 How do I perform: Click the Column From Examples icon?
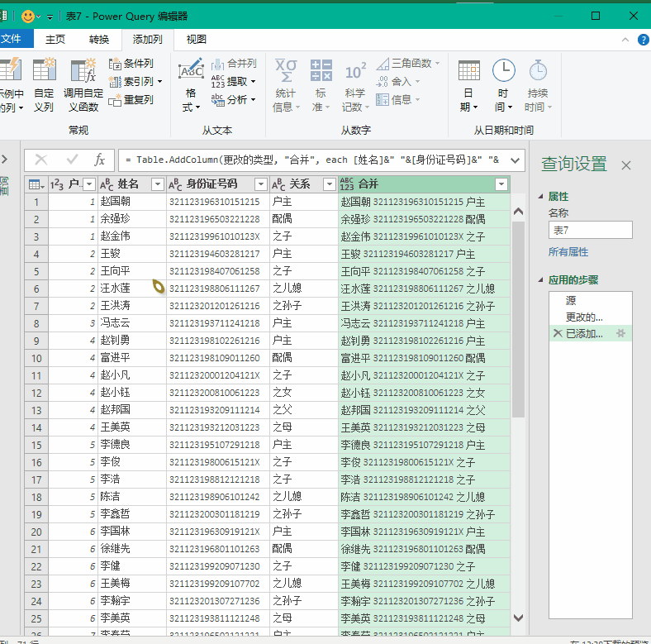[x=11, y=85]
